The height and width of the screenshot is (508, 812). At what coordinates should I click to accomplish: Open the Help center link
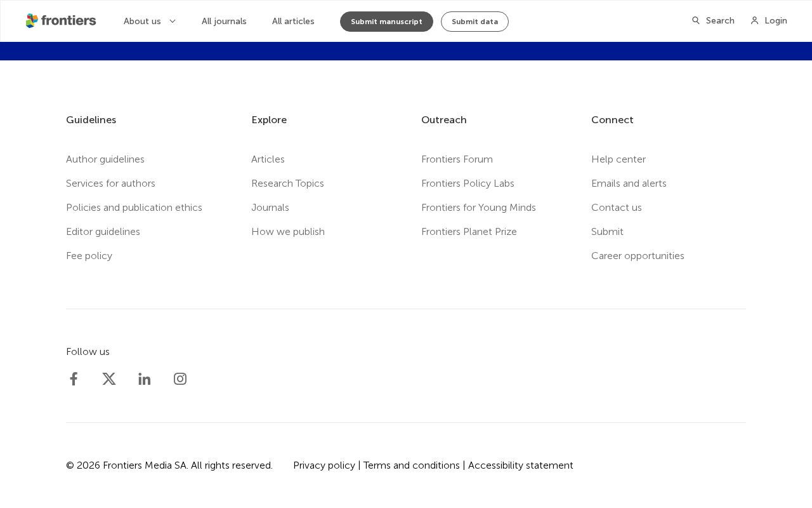(619, 159)
